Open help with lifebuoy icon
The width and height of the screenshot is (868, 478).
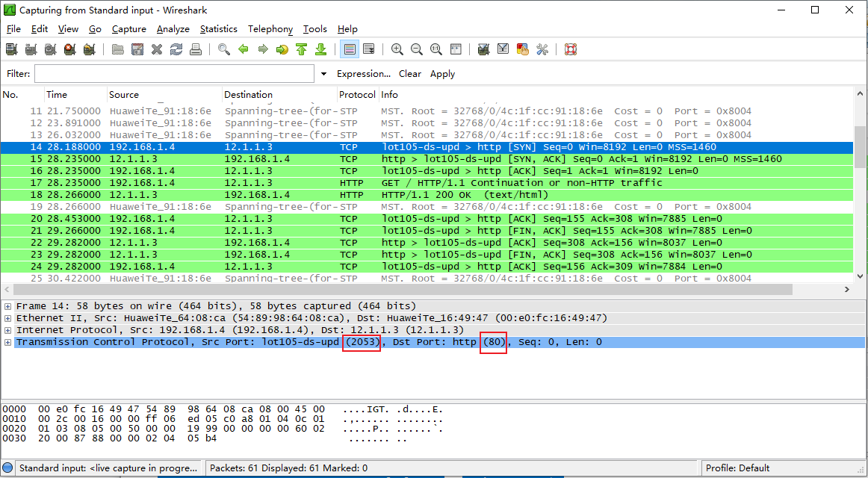click(570, 50)
